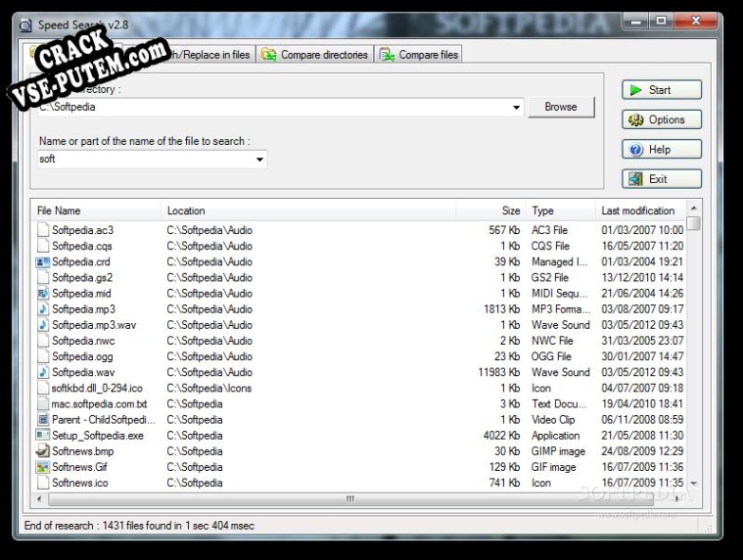Select the Softpedia.ogg file name
Image resolution: width=743 pixels, height=560 pixels.
click(82, 356)
